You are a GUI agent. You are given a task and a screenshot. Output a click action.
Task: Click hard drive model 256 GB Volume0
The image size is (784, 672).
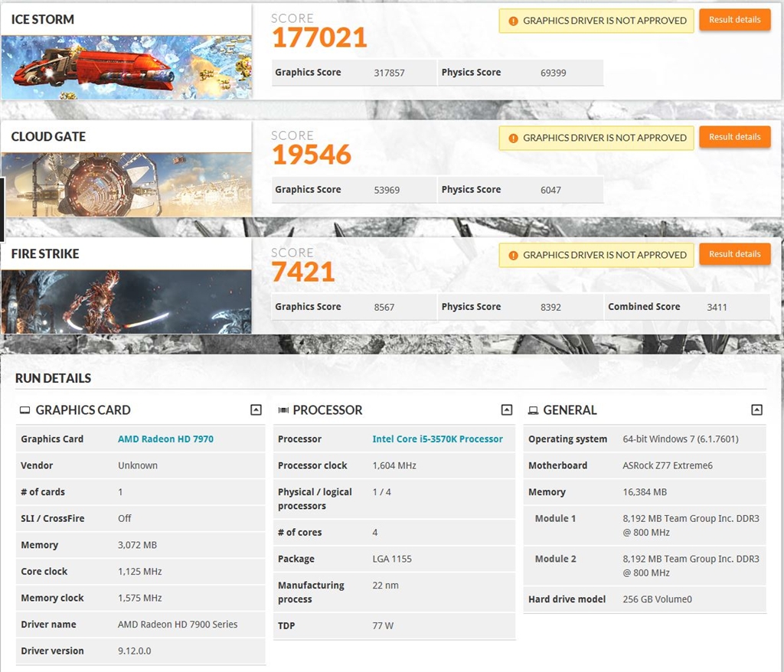point(658,599)
